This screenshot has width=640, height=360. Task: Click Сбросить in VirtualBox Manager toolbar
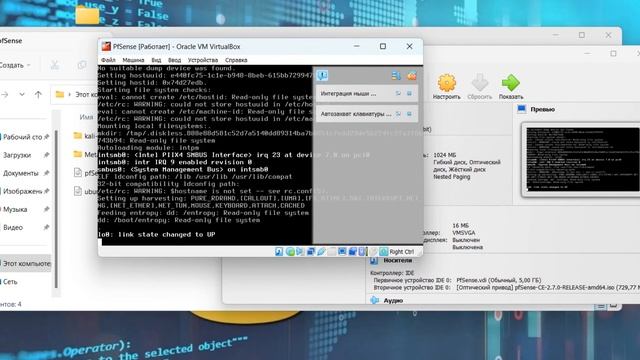point(480,87)
